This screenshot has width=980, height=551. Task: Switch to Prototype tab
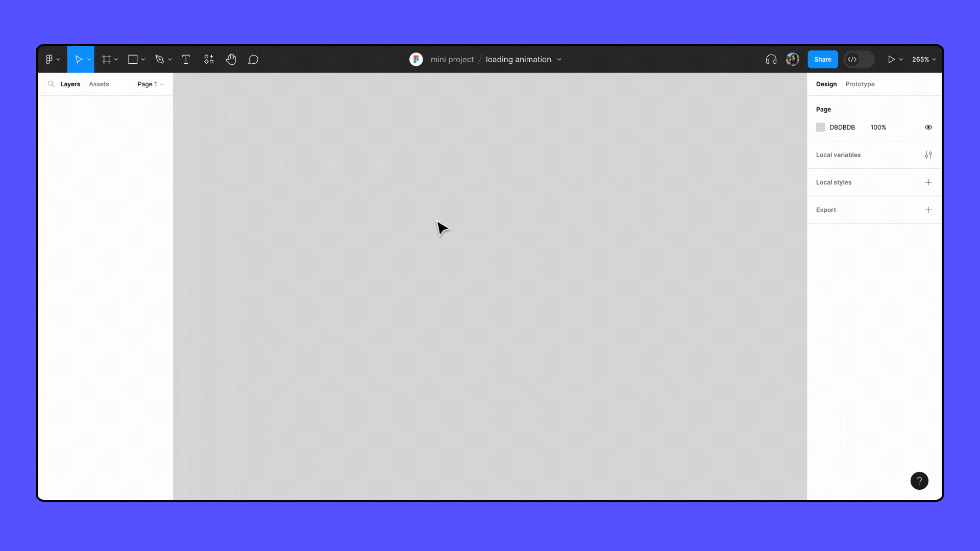click(860, 84)
